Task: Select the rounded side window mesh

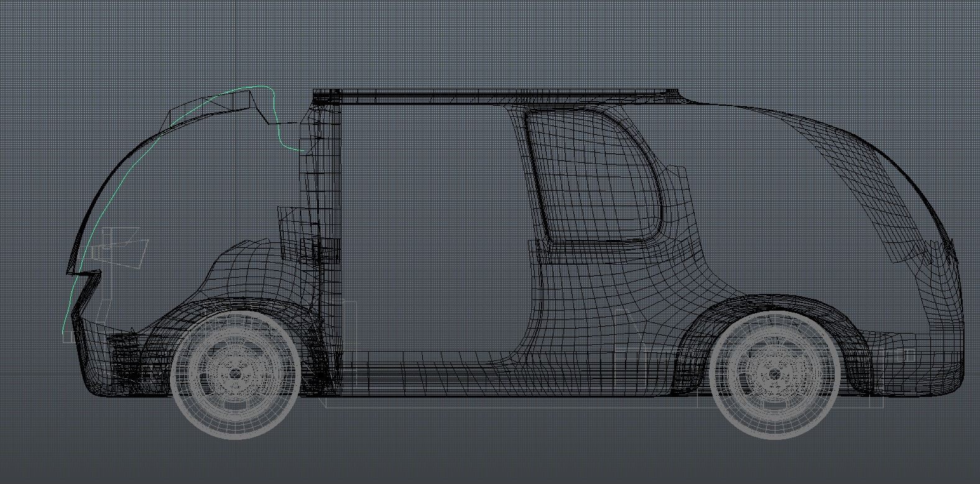Action: tap(594, 176)
